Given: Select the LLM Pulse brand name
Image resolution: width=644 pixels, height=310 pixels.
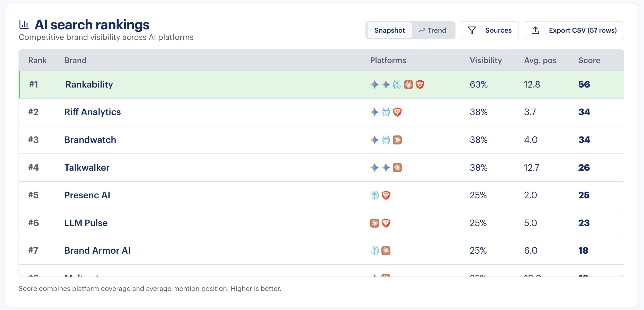Looking at the screenshot, I should coord(86,223).
